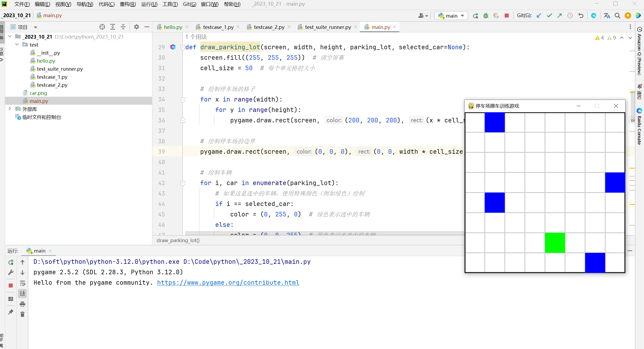Expand the 外部库 node
This screenshot has width=644, height=349.
tap(10, 109)
